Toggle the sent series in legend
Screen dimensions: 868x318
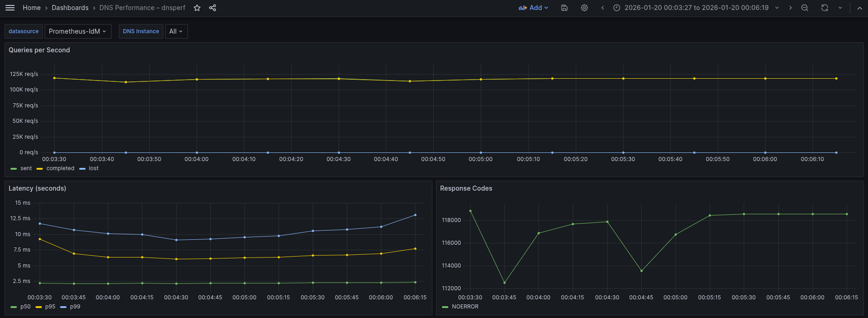pos(26,168)
